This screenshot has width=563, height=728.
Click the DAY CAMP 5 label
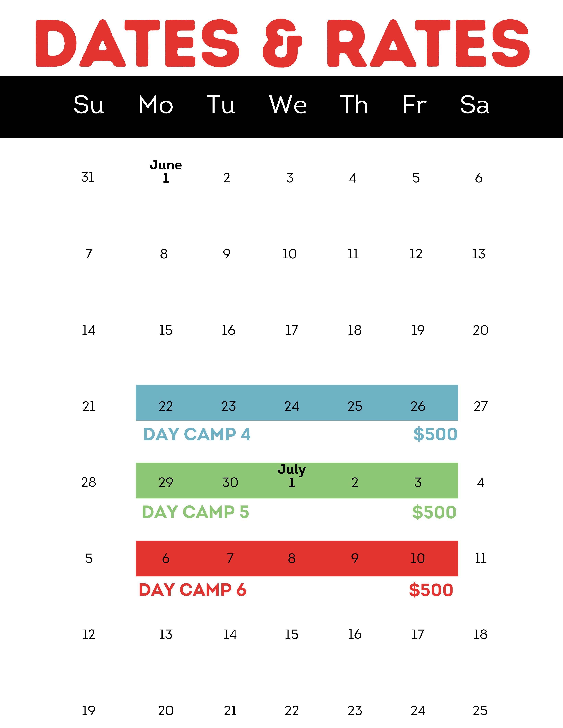pyautogui.click(x=195, y=512)
